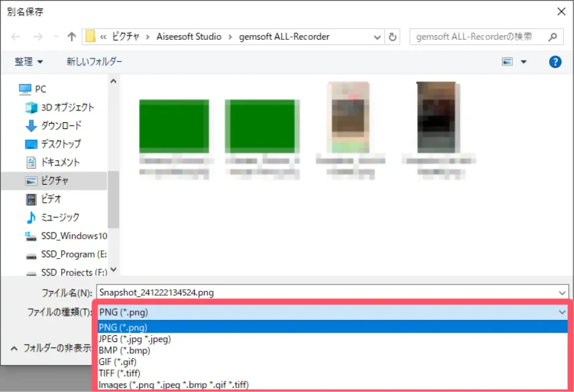Click the search magnifier icon
This screenshot has width=574, height=392.
point(553,37)
